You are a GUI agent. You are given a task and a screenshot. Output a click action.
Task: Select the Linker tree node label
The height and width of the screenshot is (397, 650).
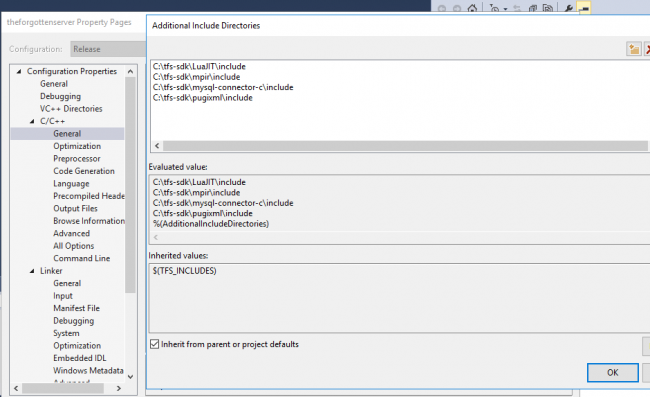pos(51,271)
